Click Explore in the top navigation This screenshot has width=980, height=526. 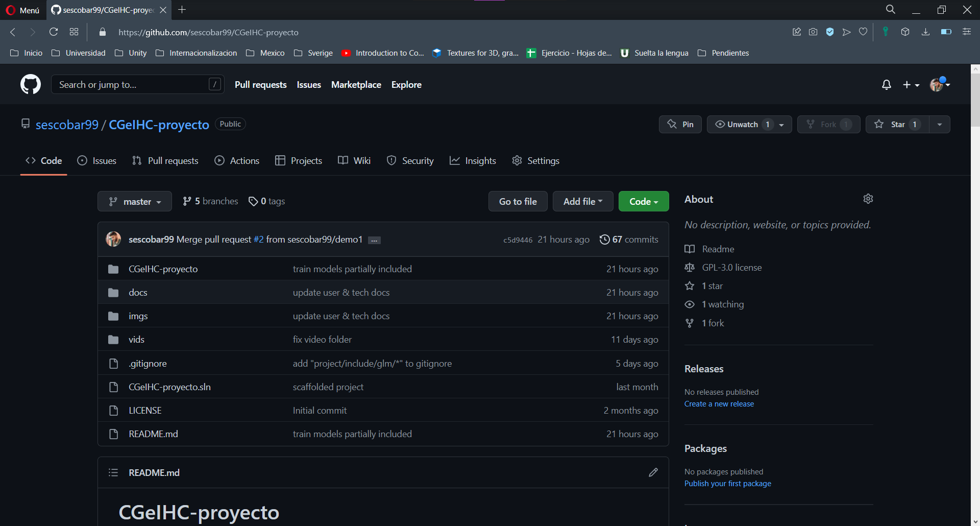pos(406,85)
